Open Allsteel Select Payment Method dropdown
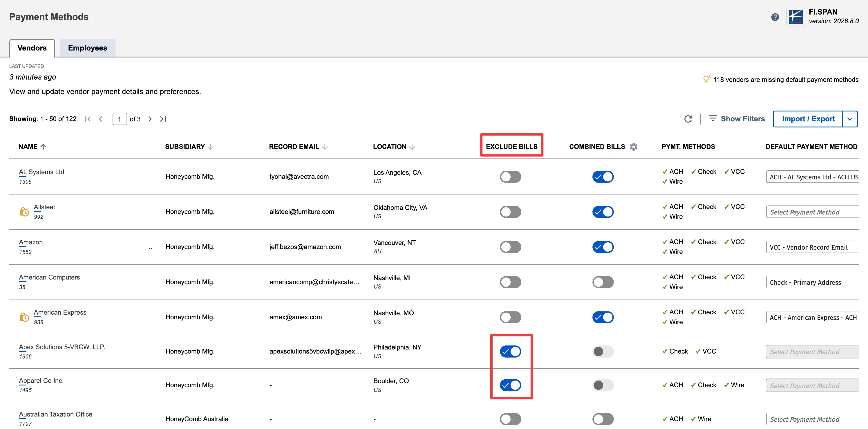Screen dimensions: 868x429 tap(812, 212)
